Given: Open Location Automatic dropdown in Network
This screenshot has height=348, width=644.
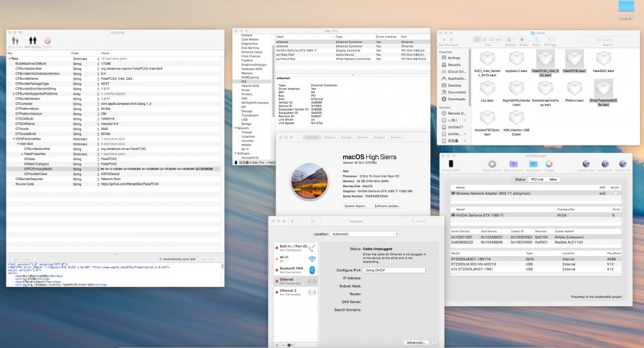Looking at the screenshot, I should (x=365, y=234).
